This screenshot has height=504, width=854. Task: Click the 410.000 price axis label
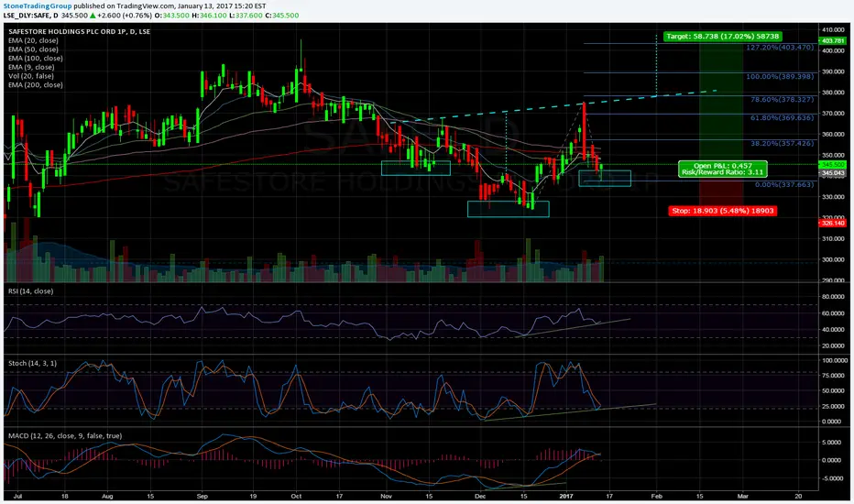click(x=833, y=29)
